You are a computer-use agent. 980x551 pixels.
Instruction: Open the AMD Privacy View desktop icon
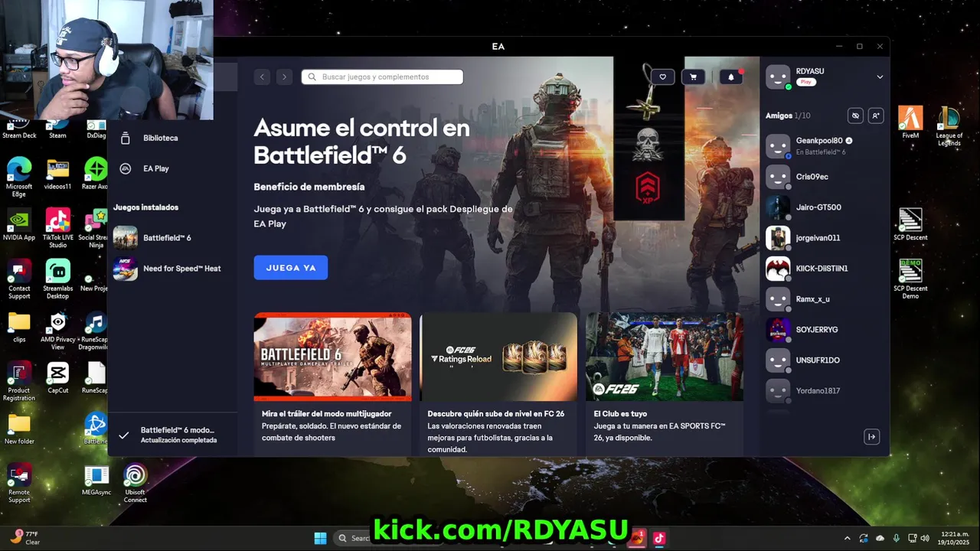(57, 331)
